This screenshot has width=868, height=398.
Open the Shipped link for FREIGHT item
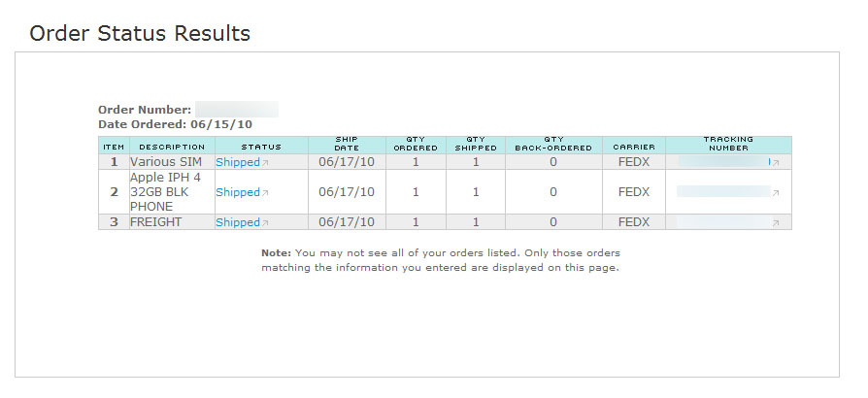tap(237, 222)
